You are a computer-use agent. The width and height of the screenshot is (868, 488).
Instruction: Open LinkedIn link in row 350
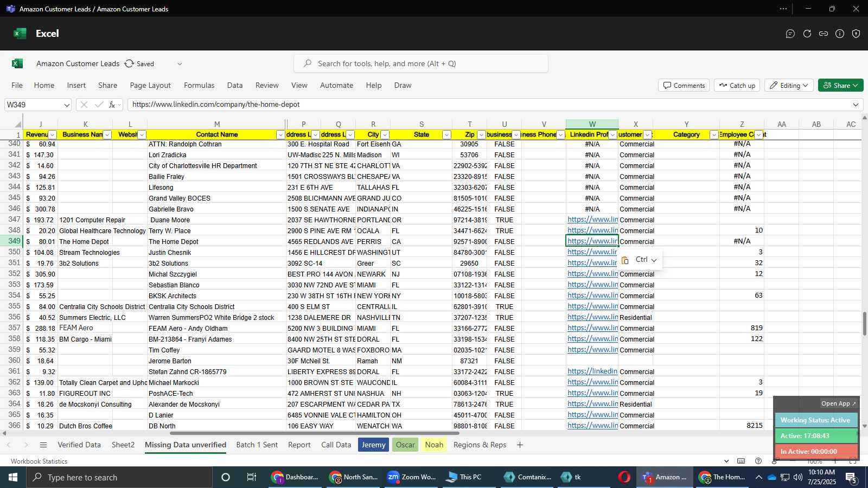(x=592, y=252)
